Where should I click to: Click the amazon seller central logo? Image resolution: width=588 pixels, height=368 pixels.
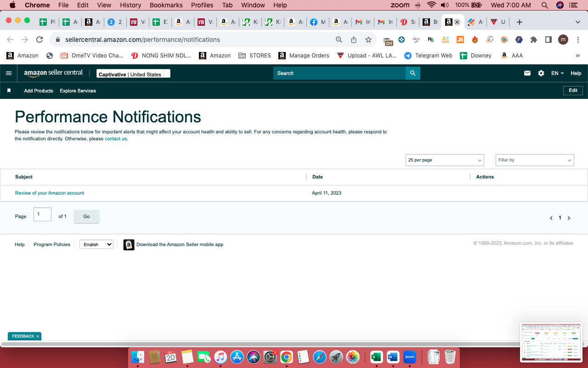(53, 73)
